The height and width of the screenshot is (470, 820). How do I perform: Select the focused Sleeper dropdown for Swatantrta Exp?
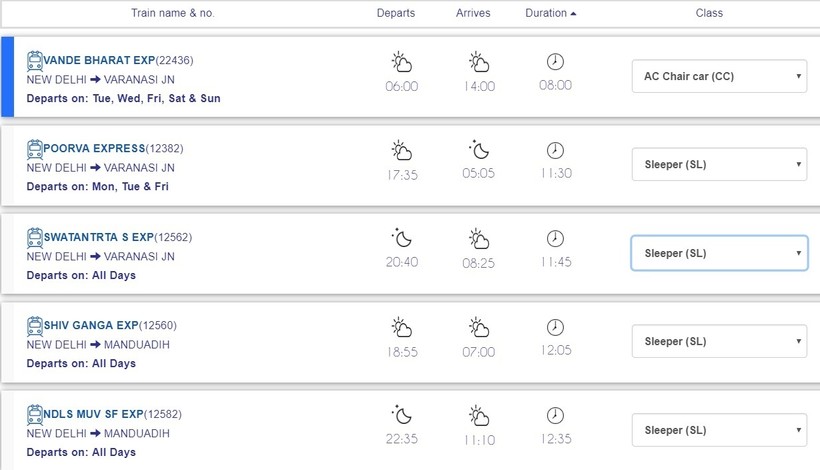(x=719, y=253)
